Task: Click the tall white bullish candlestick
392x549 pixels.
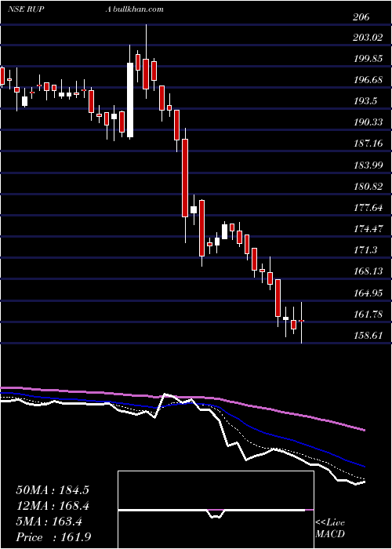Action: [x=130, y=100]
